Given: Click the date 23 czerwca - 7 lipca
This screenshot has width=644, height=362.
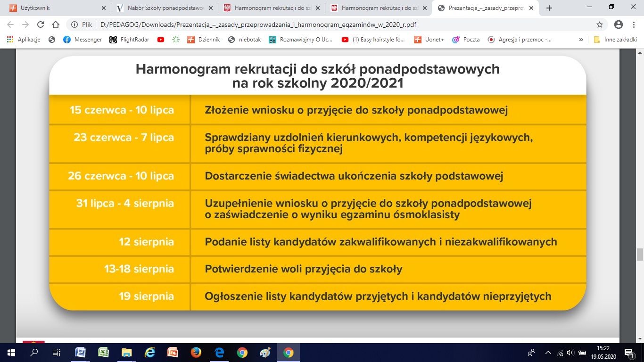Looking at the screenshot, I should coord(124,138).
